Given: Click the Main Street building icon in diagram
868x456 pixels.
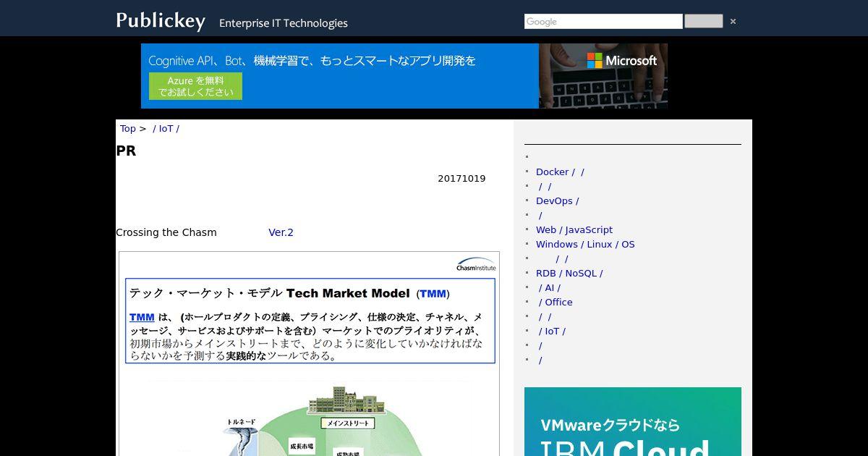Looking at the screenshot, I should tap(347, 400).
